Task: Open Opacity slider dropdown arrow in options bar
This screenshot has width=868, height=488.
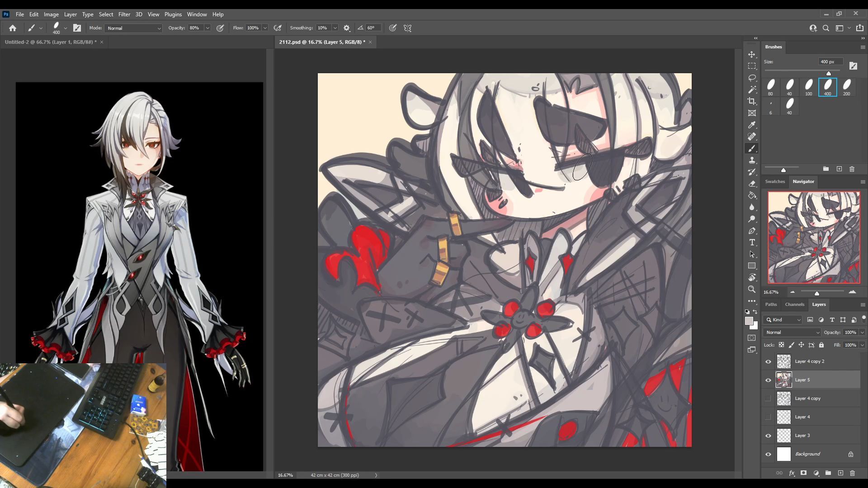Action: click(208, 28)
